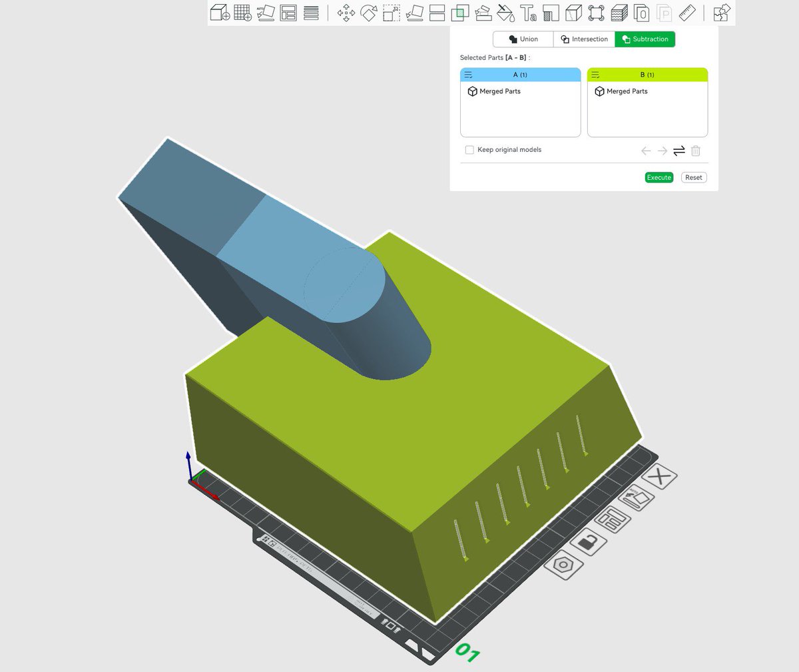799x672 pixels.
Task: Swap the A and B parts
Action: click(x=679, y=151)
